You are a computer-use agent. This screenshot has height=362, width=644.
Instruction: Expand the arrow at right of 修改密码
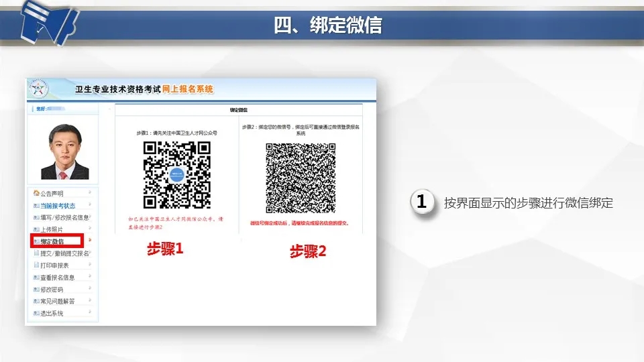click(x=89, y=288)
